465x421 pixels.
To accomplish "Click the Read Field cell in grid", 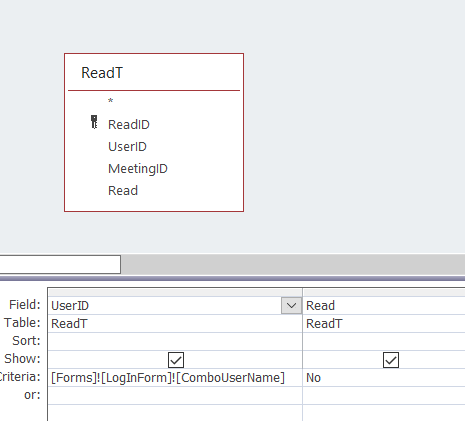I will (384, 306).
